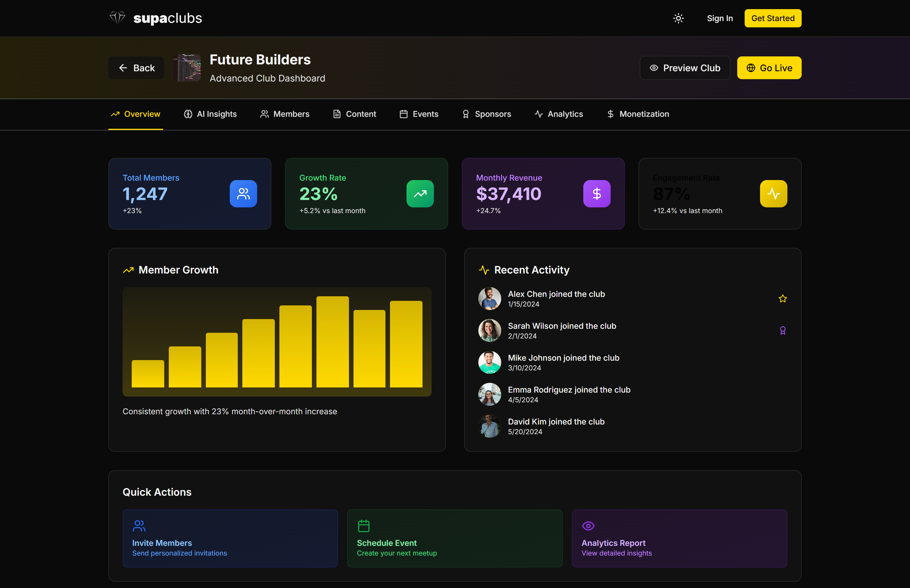Click Sign In link
Image resolution: width=910 pixels, height=588 pixels.
coord(719,18)
